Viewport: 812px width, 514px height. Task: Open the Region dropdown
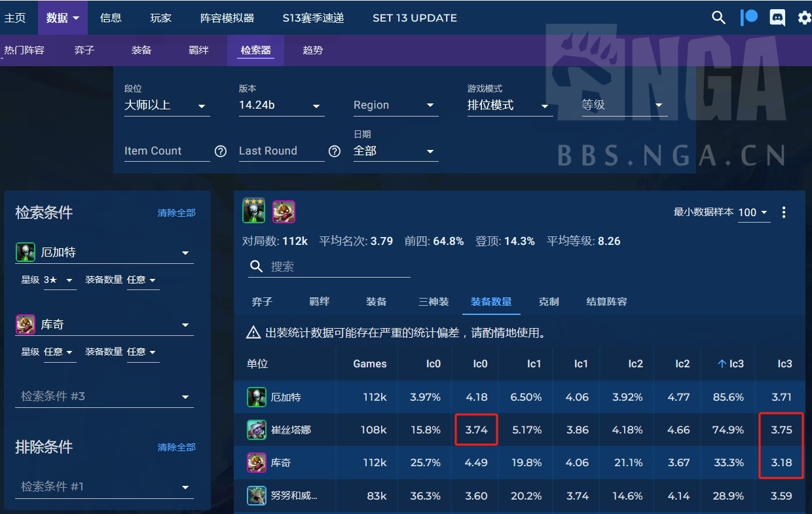tap(396, 105)
